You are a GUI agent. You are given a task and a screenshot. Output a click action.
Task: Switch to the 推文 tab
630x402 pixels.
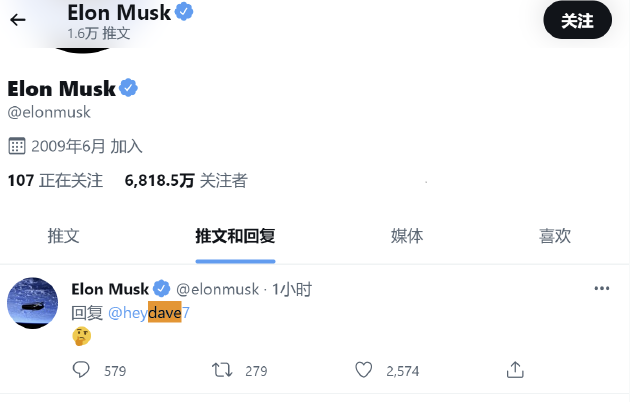63,236
